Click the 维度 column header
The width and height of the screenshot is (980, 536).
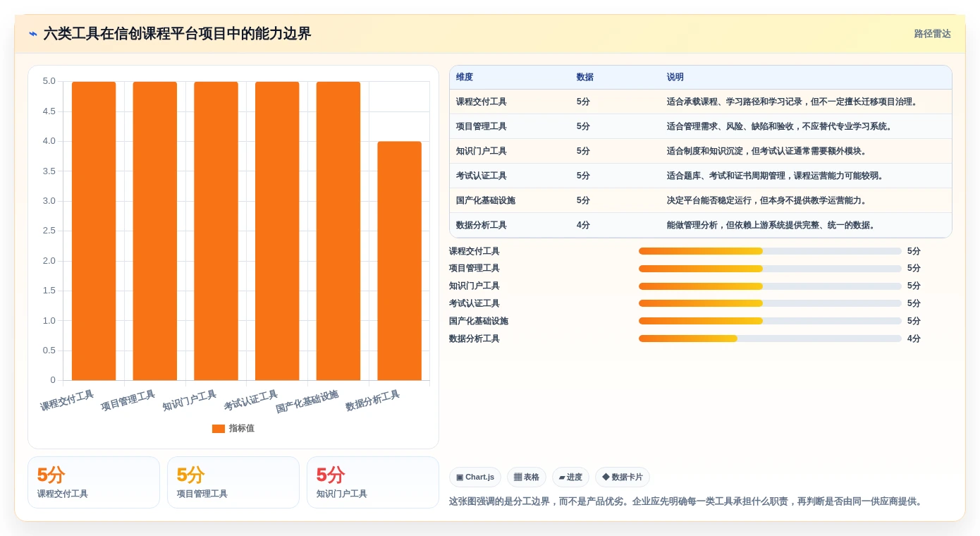465,77
